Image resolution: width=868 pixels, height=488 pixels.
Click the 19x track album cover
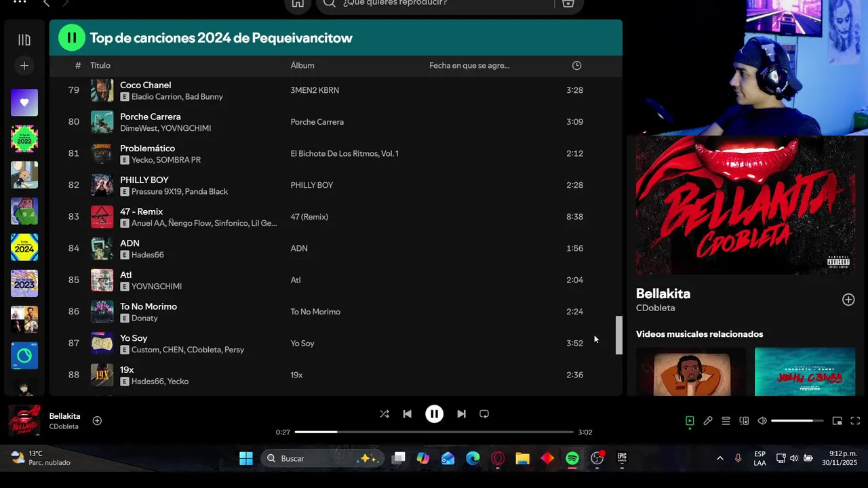click(102, 375)
